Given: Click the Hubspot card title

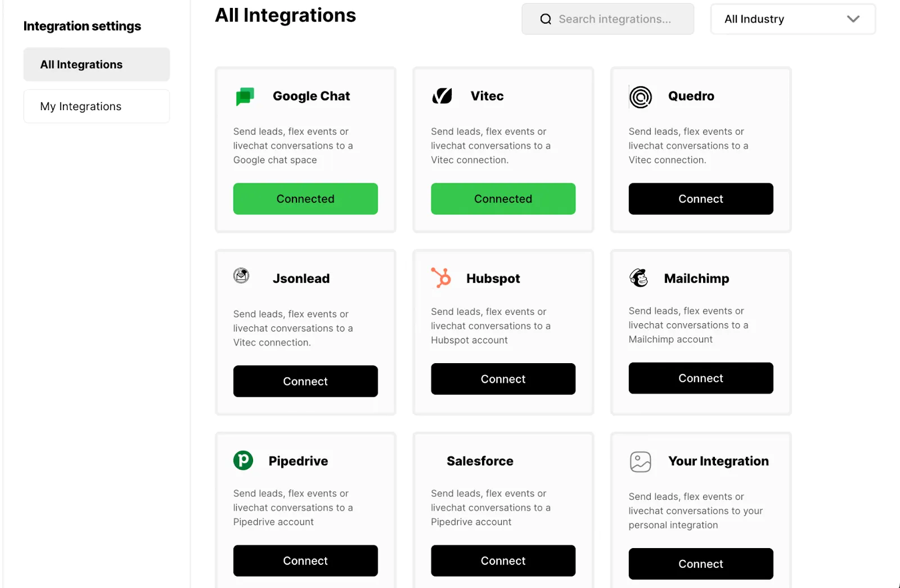Looking at the screenshot, I should pos(493,279).
